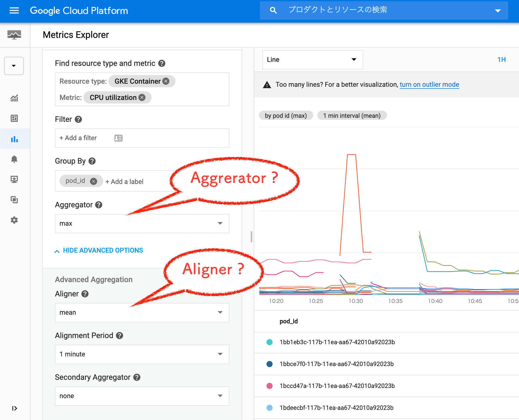Screen dimensions: 519x420
Task: Open the Dashboards grid icon in sidebar
Action: 14,118
